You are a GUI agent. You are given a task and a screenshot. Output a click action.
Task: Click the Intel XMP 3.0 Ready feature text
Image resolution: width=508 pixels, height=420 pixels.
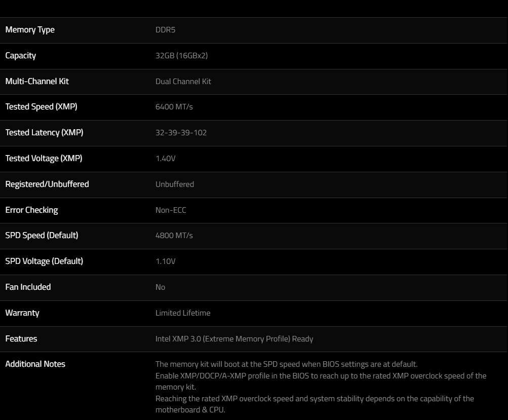point(234,339)
